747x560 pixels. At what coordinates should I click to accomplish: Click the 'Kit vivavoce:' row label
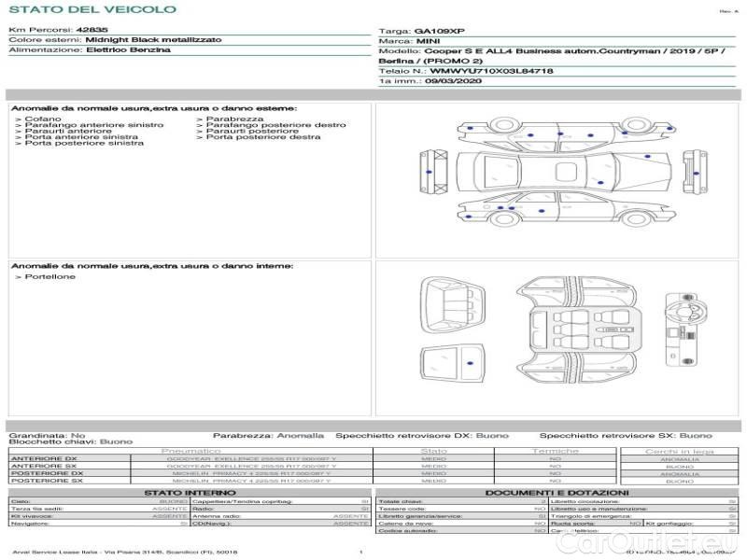[x=32, y=516]
